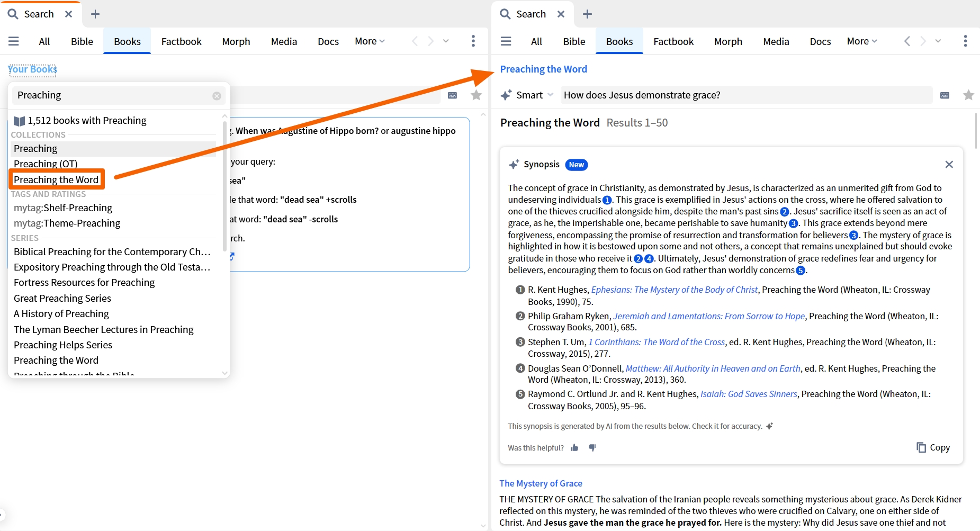The width and height of the screenshot is (980, 531).
Task: Add new tab in left panel
Action: [x=95, y=14]
